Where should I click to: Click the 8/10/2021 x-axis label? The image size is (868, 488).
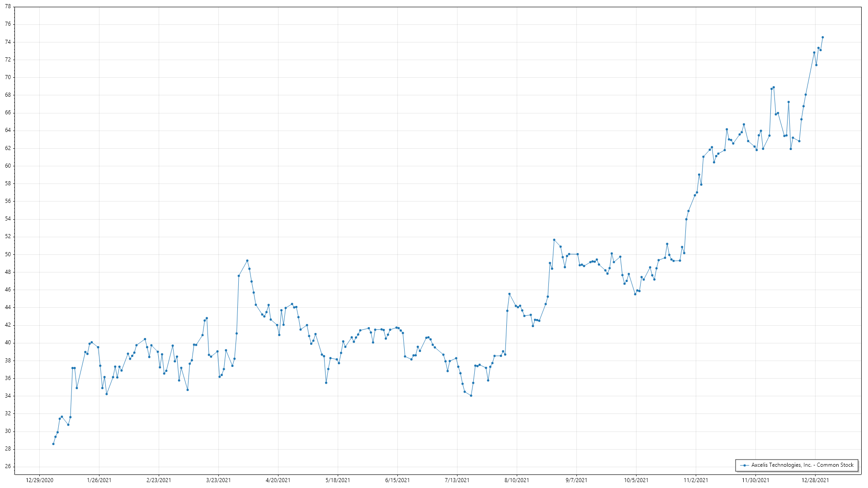click(x=517, y=480)
